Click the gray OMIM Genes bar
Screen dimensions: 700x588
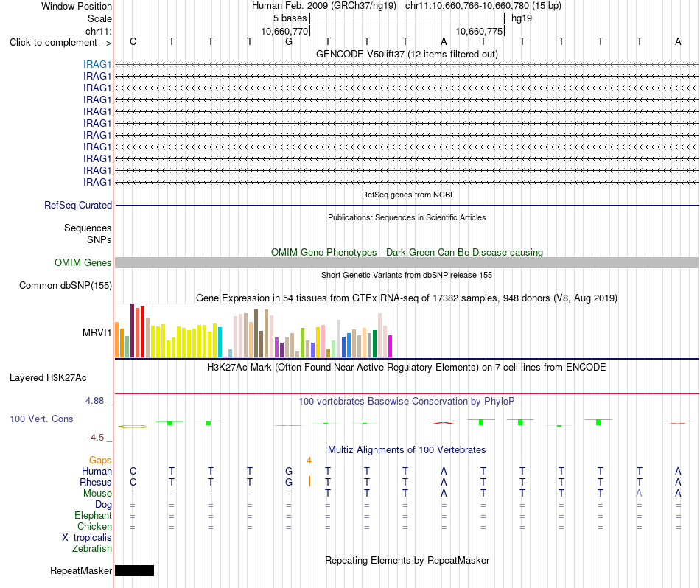point(407,262)
